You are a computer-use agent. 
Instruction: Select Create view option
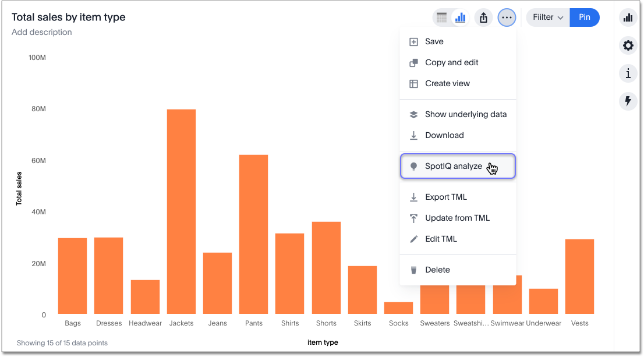point(447,84)
